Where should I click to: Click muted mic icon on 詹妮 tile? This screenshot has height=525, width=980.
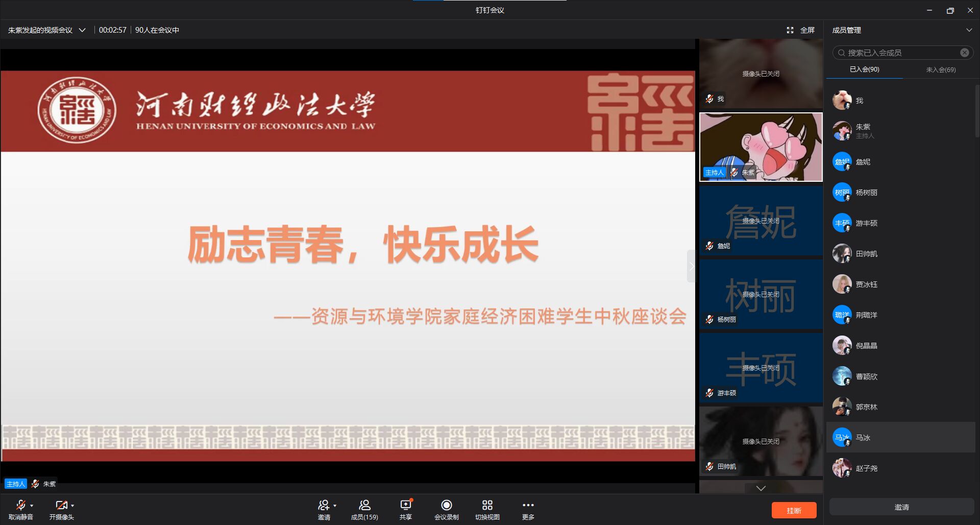pyautogui.click(x=709, y=246)
